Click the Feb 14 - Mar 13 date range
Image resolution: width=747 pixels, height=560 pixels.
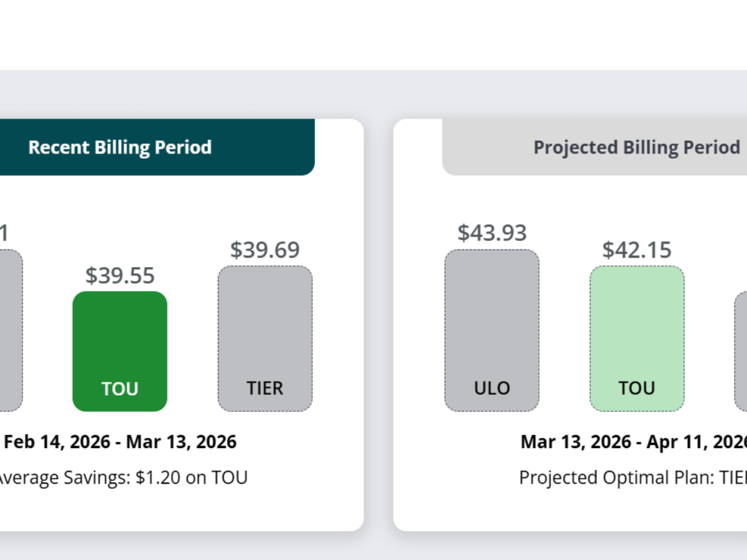tap(118, 442)
